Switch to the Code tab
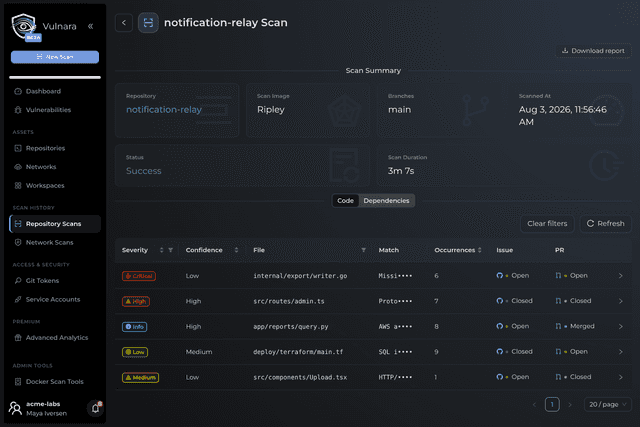This screenshot has height=427, width=640. tap(345, 200)
